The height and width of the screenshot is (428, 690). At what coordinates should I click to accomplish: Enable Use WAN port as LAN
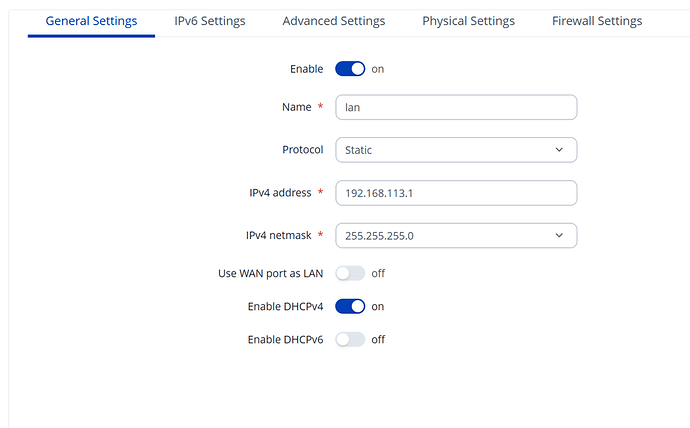pos(350,273)
